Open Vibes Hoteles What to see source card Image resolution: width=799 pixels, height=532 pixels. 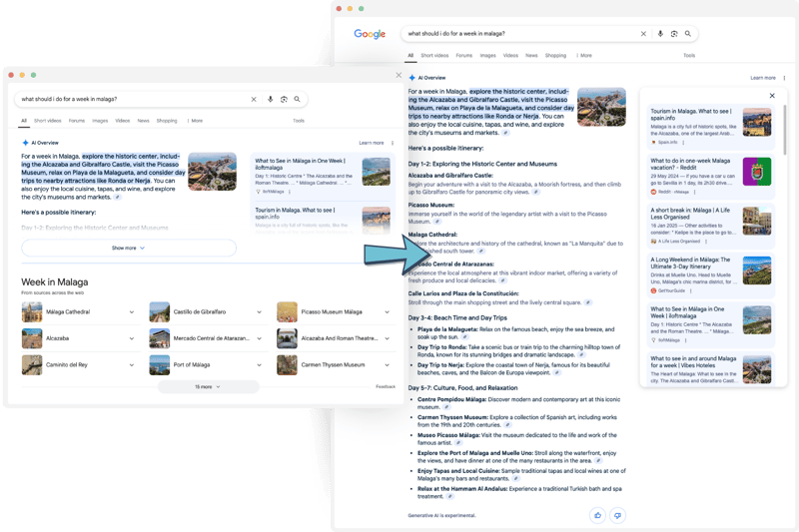pyautogui.click(x=711, y=368)
